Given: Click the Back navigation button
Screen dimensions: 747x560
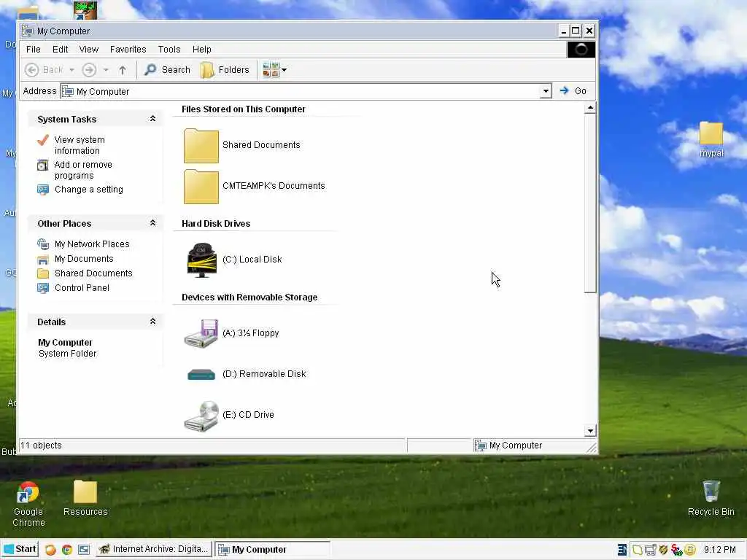Looking at the screenshot, I should 44,70.
